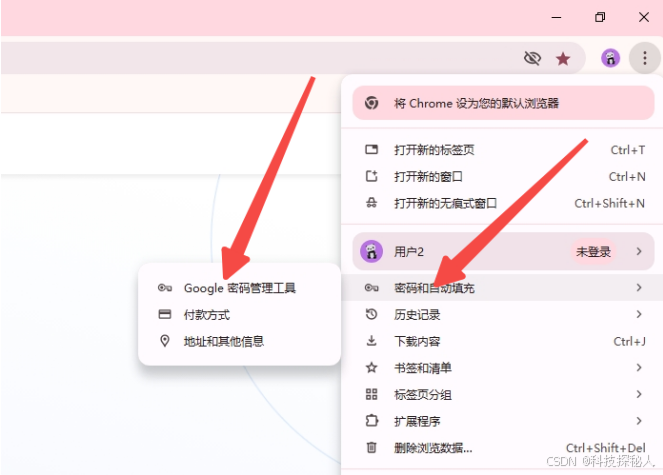Click the Ctrl+N shortcut text

(627, 176)
